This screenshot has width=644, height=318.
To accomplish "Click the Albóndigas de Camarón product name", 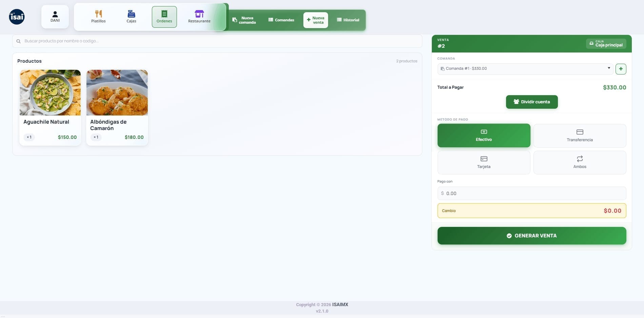I will (x=108, y=125).
